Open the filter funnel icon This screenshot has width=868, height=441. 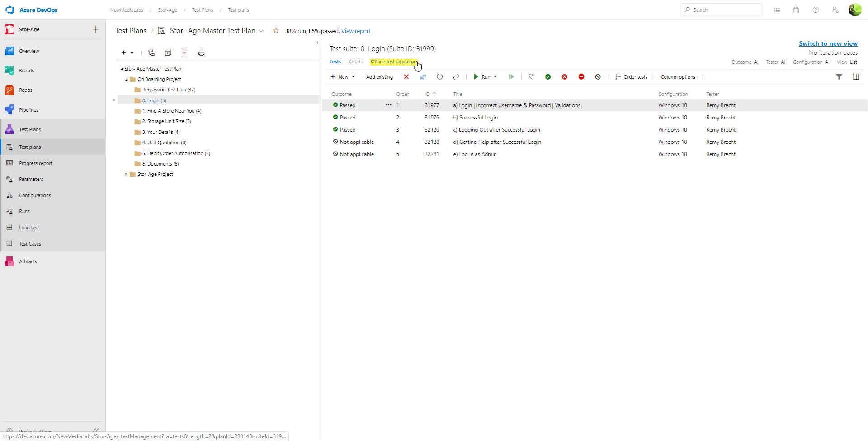(839, 77)
